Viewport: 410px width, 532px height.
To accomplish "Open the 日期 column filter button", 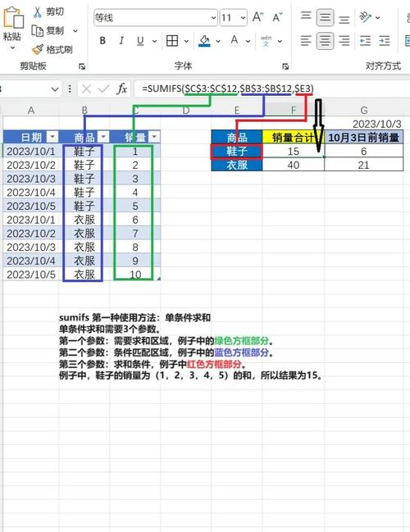I will [52, 137].
